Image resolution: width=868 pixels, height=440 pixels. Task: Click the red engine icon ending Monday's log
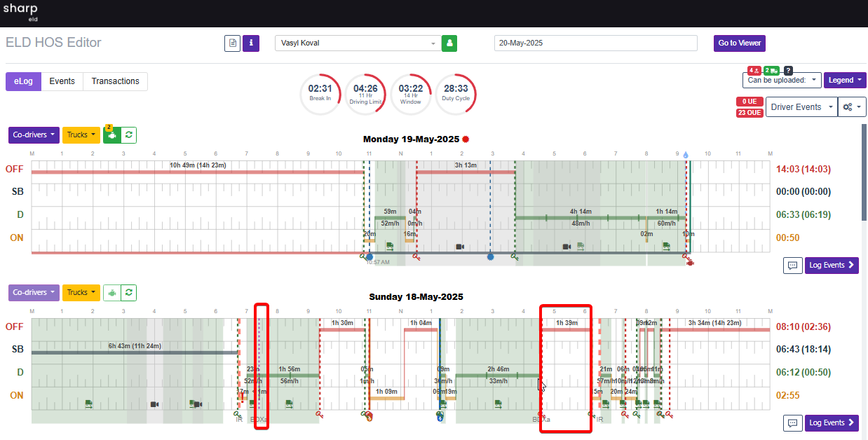(690, 262)
